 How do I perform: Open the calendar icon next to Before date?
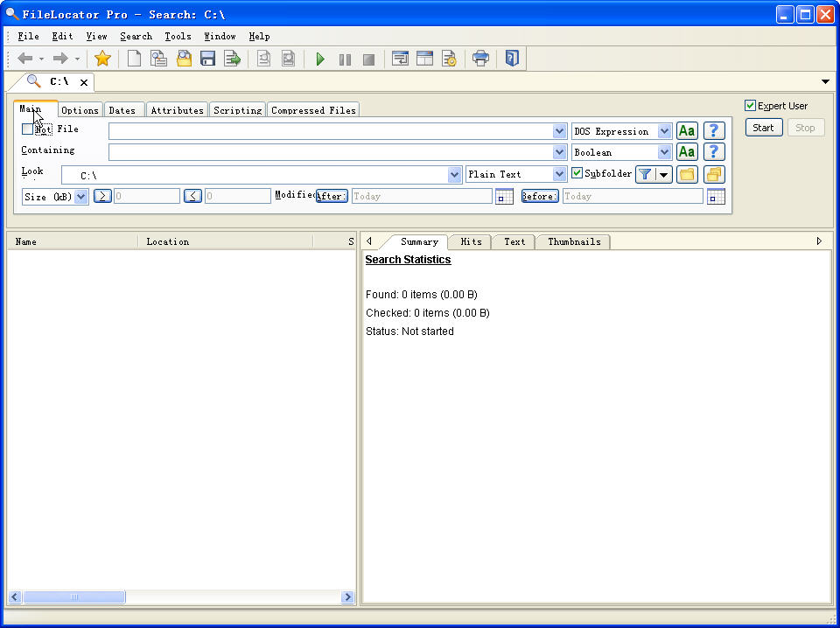click(716, 197)
